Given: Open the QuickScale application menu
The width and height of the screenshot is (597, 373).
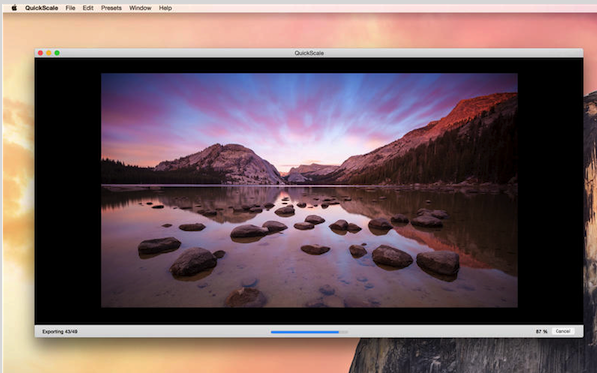Looking at the screenshot, I should (42, 8).
